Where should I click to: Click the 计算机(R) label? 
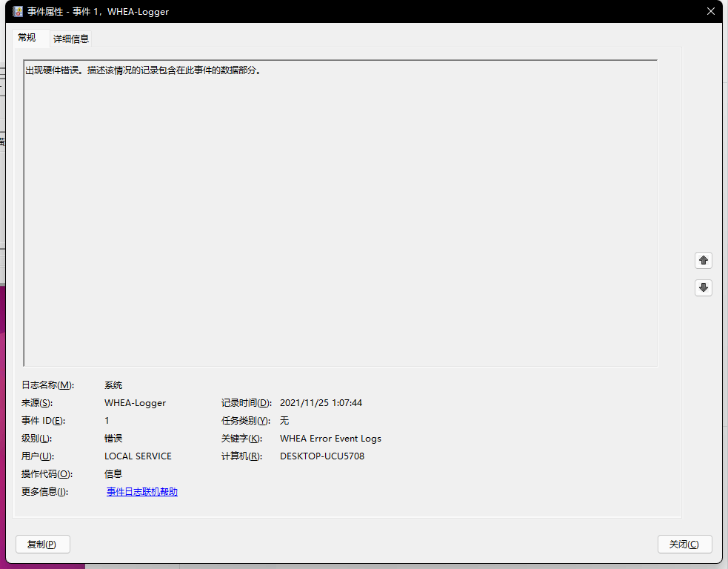pyautogui.click(x=242, y=456)
